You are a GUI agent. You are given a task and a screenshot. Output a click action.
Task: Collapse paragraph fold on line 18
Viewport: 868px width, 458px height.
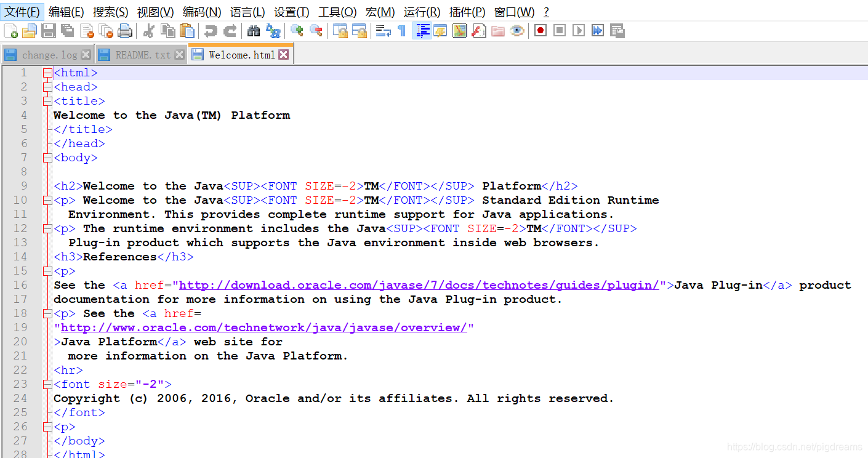pyautogui.click(x=47, y=313)
